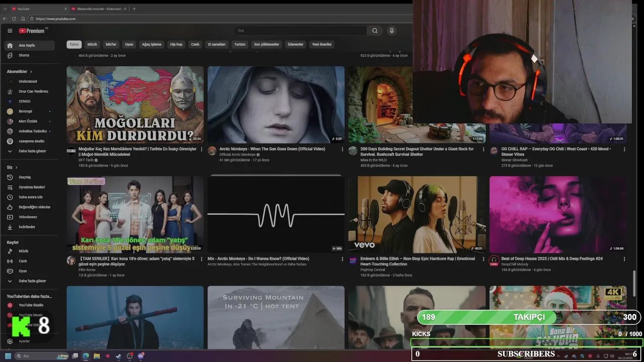
Task: Open İndirilenler downloads
Action: click(x=29, y=227)
